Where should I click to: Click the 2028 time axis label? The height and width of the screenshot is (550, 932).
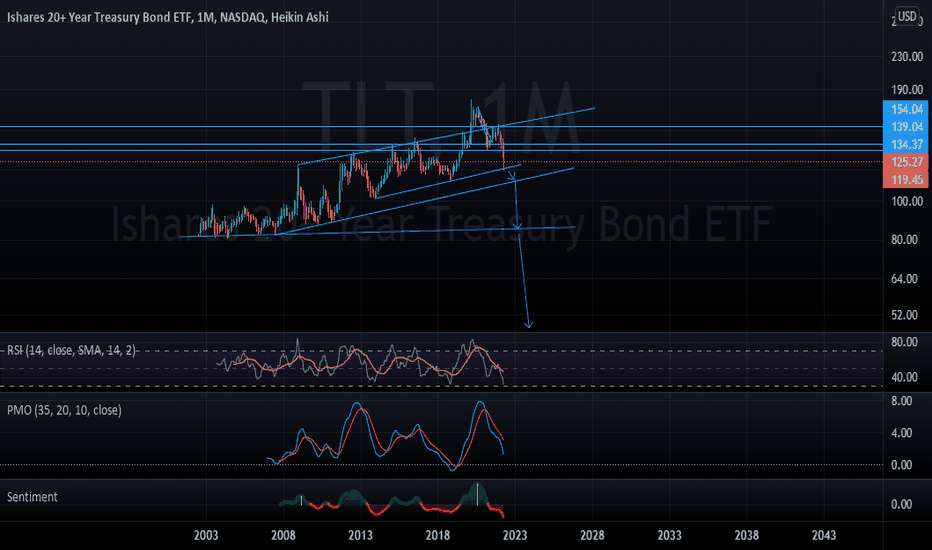(592, 535)
